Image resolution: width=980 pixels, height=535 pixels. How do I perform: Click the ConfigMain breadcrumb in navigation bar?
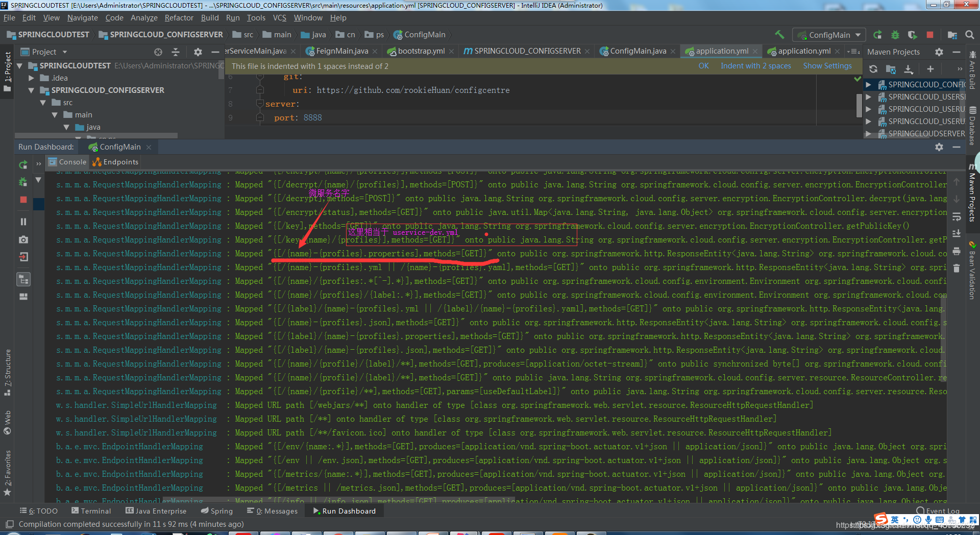[x=420, y=35]
